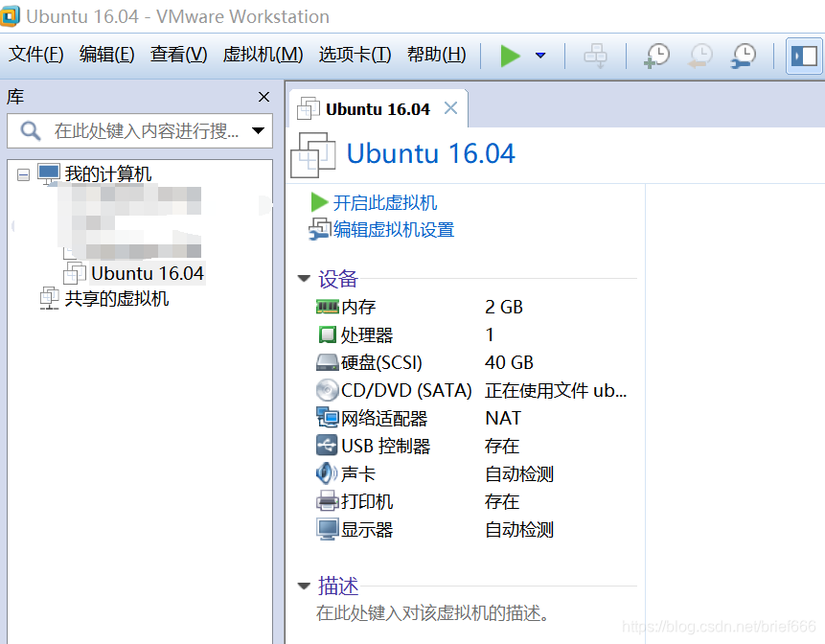Open the power options dropdown arrow
The height and width of the screenshot is (644, 825).
tap(540, 56)
